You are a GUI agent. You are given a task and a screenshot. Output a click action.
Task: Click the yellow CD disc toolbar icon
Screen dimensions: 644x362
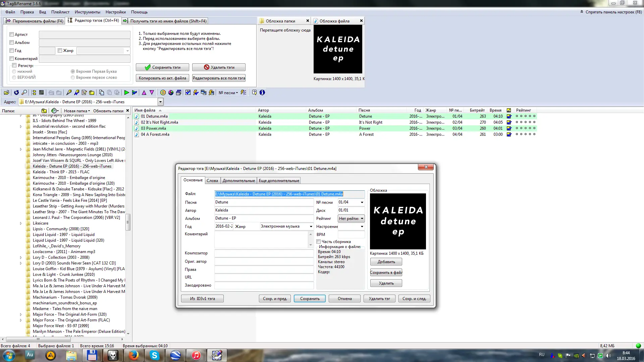click(x=163, y=93)
